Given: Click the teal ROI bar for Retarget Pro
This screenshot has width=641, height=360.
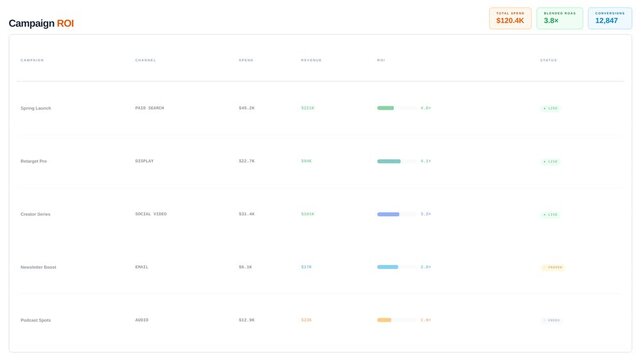Looking at the screenshot, I should point(389,161).
